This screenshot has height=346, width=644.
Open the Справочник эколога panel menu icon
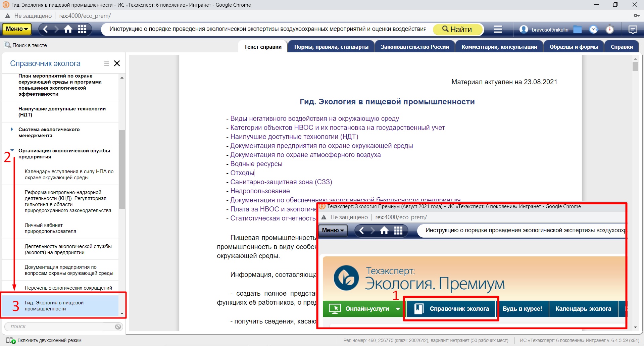click(107, 63)
